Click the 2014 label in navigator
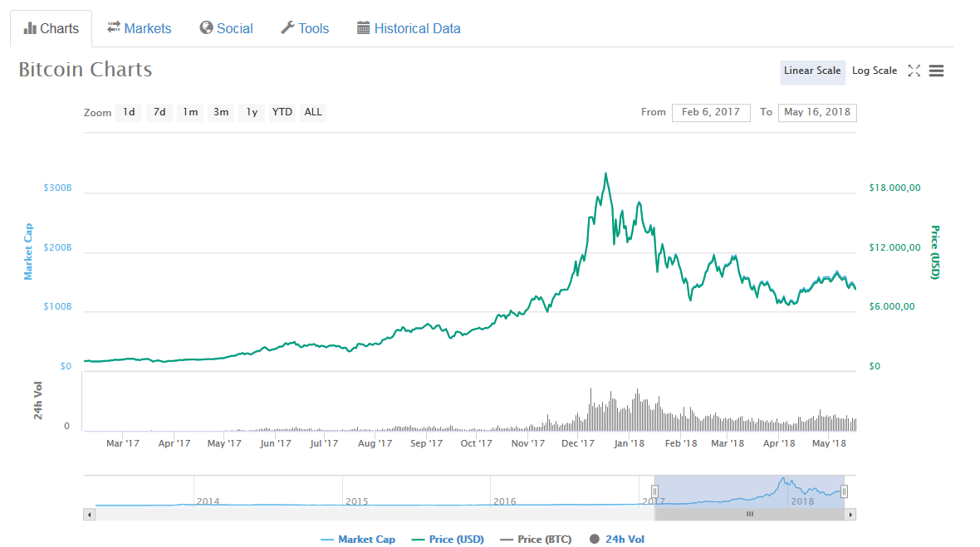 [x=208, y=501]
